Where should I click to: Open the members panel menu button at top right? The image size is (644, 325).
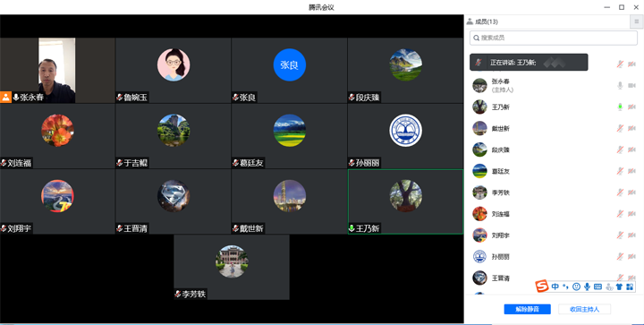(637, 21)
